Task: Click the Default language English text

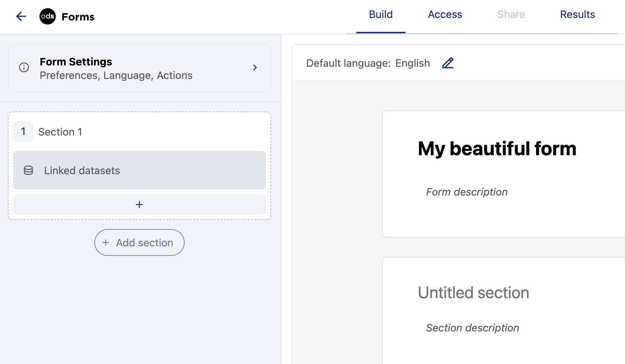Action: click(x=368, y=63)
